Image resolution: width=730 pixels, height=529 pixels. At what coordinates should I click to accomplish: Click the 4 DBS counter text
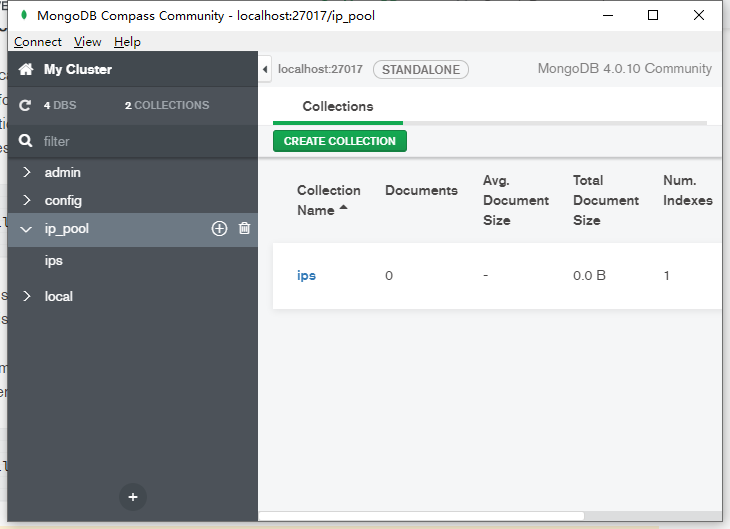click(x=60, y=105)
